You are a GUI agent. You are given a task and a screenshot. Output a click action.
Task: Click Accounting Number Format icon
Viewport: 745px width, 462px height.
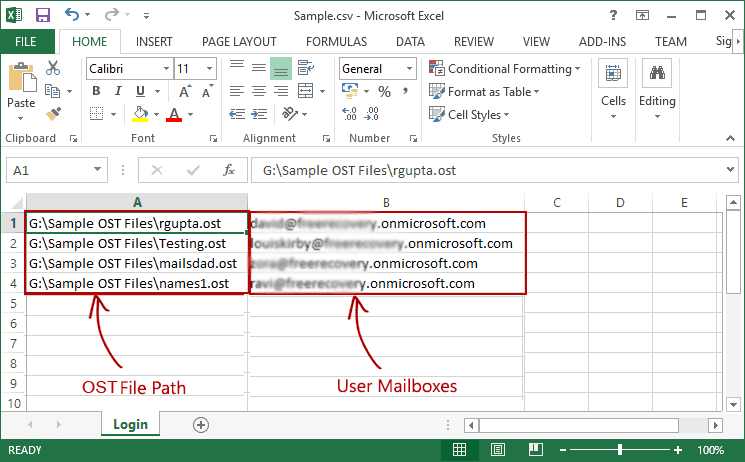(x=350, y=90)
